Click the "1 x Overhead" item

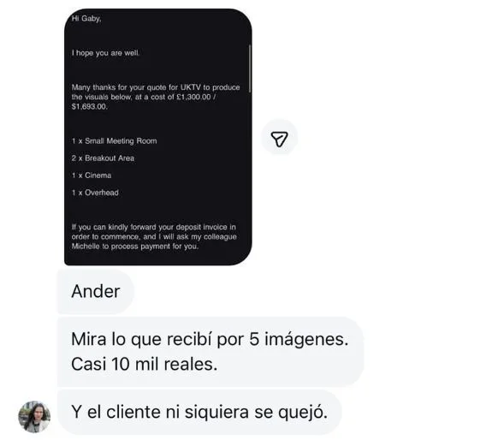(95, 193)
